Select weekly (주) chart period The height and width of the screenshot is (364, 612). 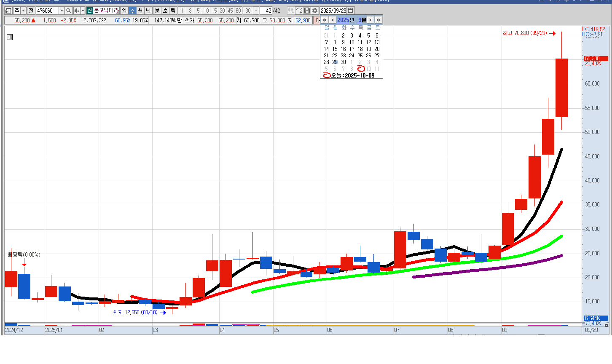pos(132,11)
